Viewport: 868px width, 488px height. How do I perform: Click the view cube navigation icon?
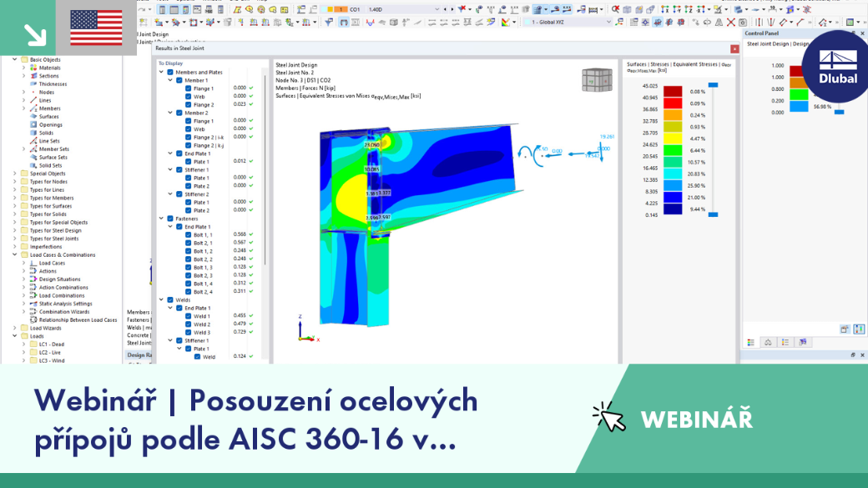(597, 80)
